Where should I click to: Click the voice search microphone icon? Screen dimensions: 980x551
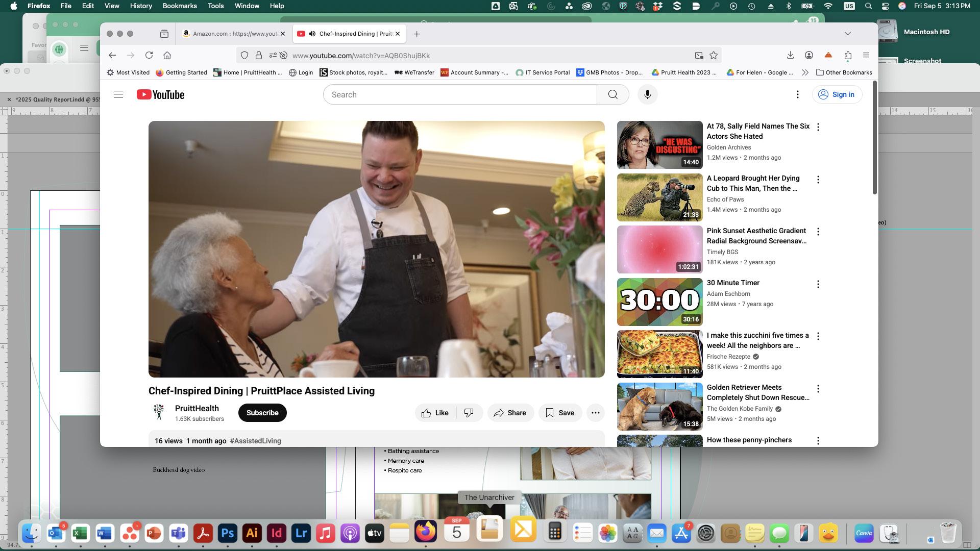[647, 94]
